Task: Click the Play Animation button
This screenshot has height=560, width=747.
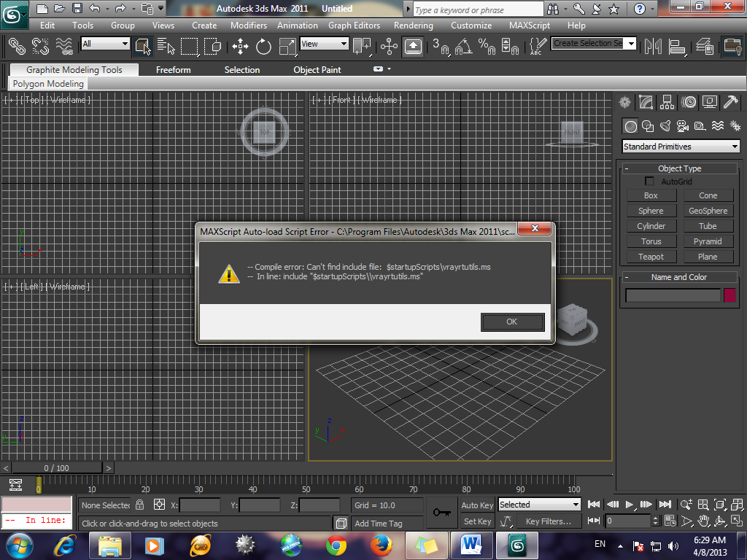Action: (630, 505)
